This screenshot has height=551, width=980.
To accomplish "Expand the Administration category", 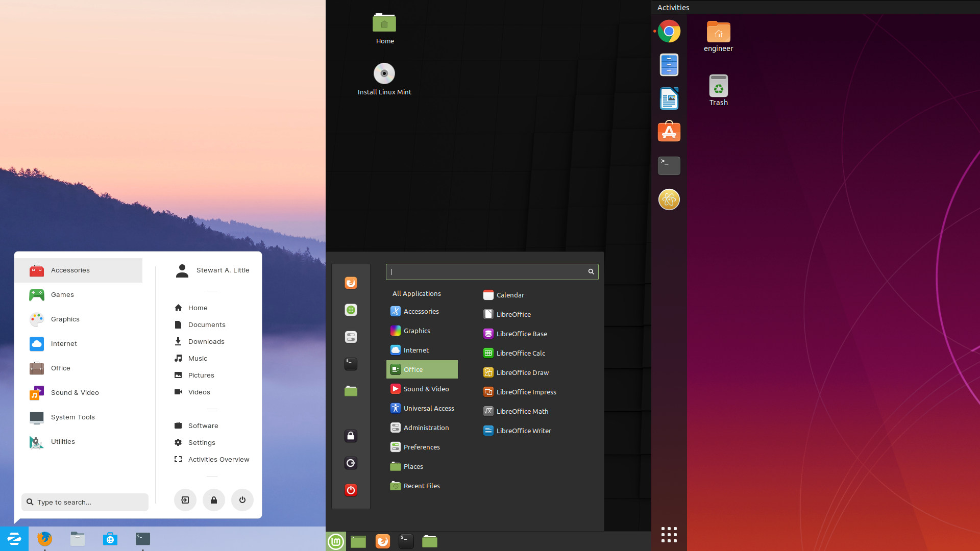I will pos(426,428).
